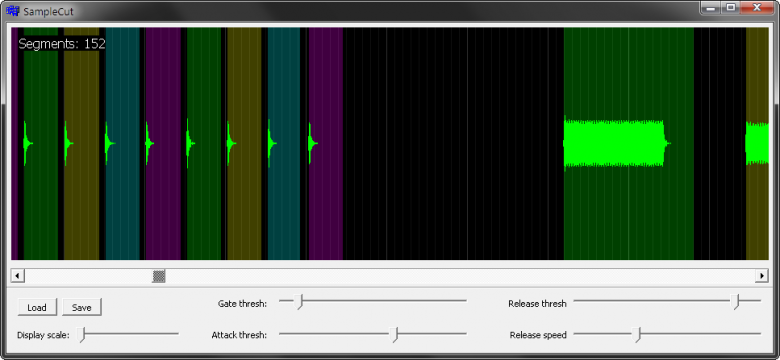Select the first teal waveform segment
The width and height of the screenshot is (780, 360).
[122, 144]
